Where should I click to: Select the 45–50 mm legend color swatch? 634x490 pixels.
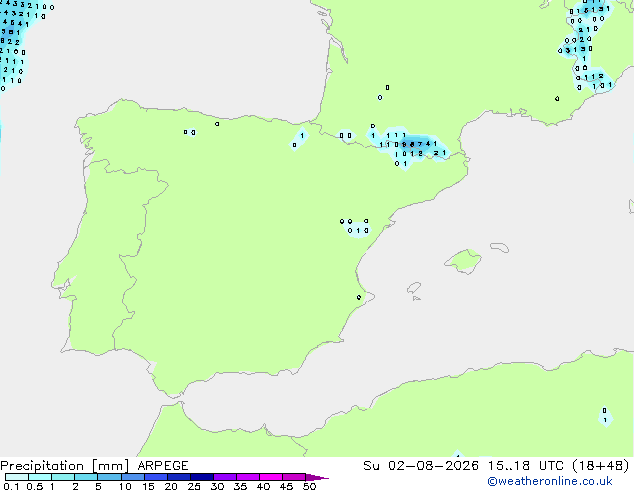click(x=294, y=477)
